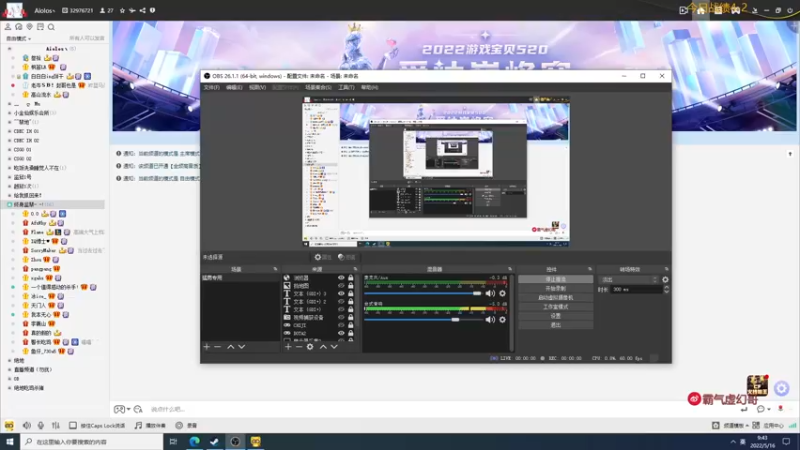
Task: Open the 麦克风/Aux audio settings gear
Action: click(503, 293)
